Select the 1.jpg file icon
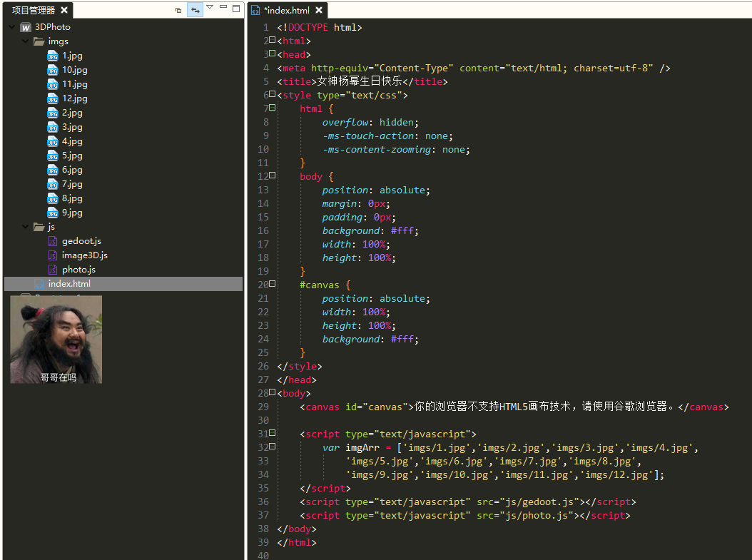Image resolution: width=752 pixels, height=560 pixels. (x=53, y=56)
